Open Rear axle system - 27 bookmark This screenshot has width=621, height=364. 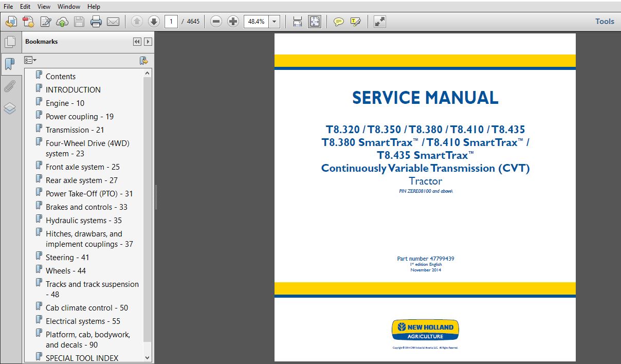(81, 180)
